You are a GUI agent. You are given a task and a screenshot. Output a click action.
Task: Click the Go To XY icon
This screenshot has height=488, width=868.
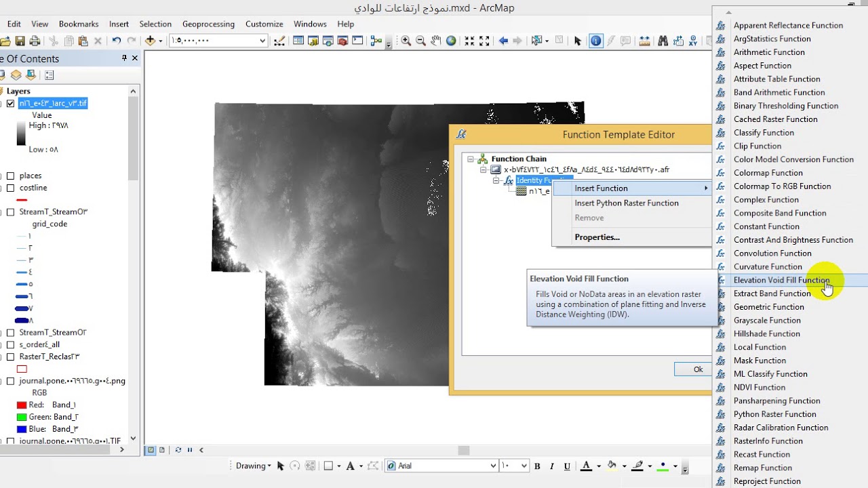693,41
